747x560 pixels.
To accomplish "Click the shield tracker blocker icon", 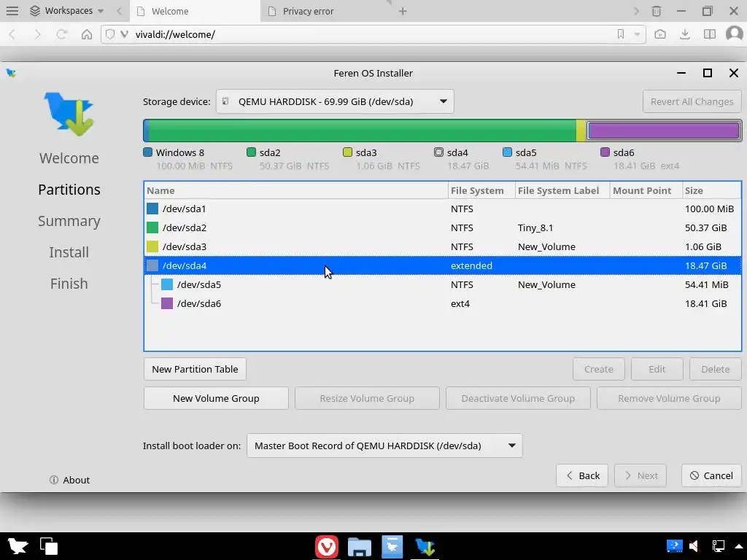I will pyautogui.click(x=110, y=34).
